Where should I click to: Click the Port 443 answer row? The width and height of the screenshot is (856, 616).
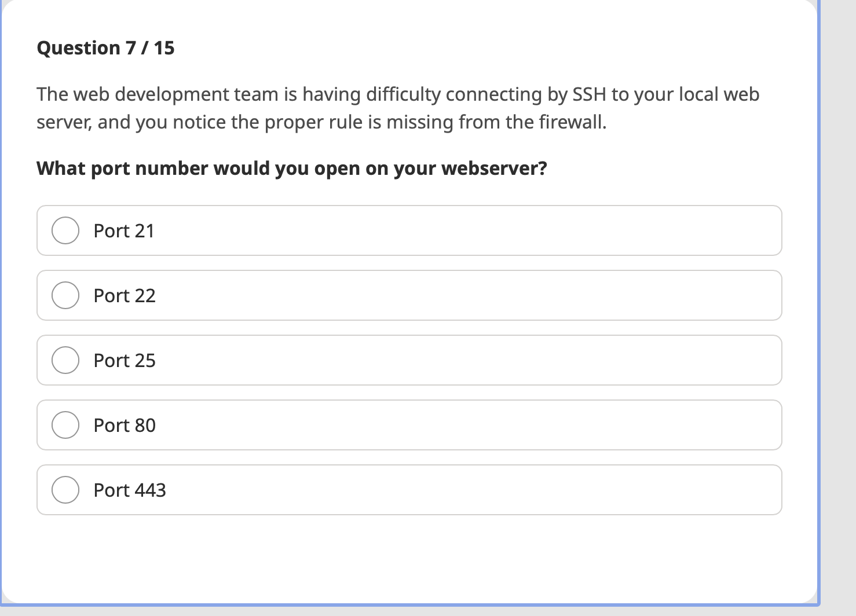pyautogui.click(x=409, y=490)
